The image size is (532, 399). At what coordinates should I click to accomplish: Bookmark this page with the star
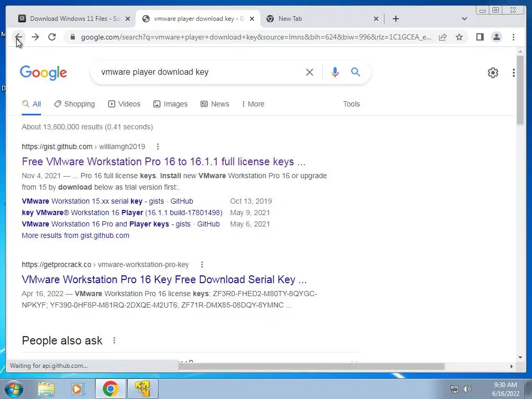[459, 37]
